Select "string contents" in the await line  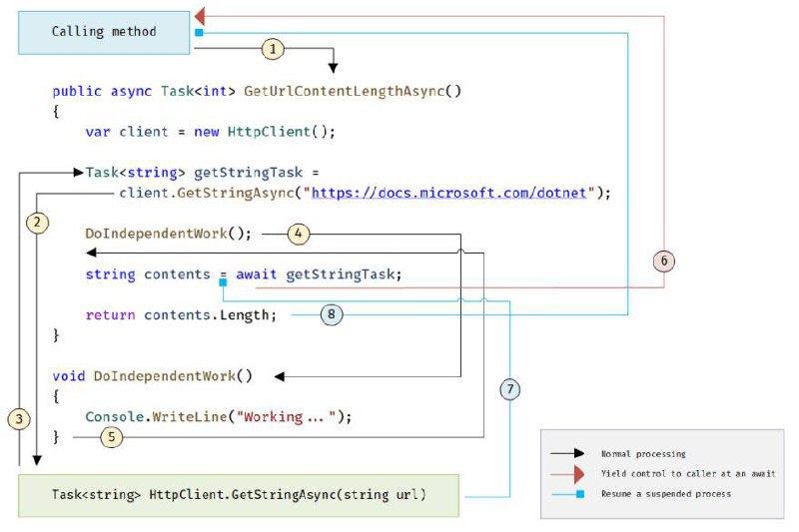pos(148,274)
